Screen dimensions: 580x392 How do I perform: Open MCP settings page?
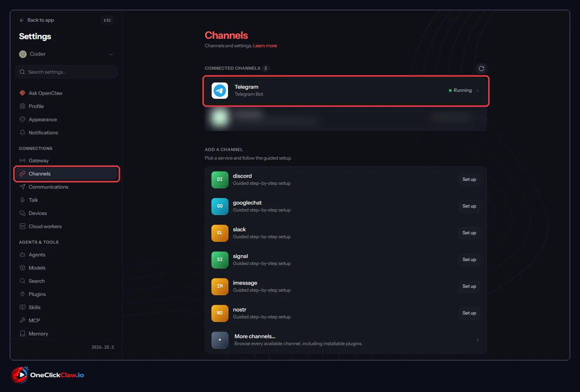point(66,320)
